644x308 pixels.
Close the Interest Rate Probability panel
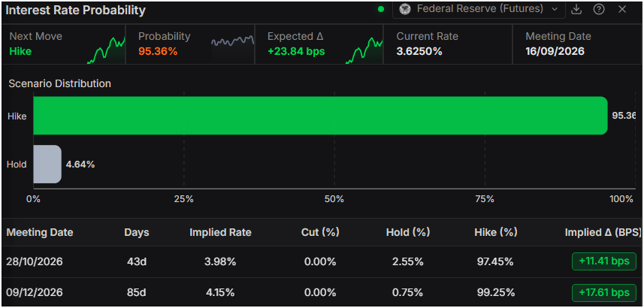(622, 10)
